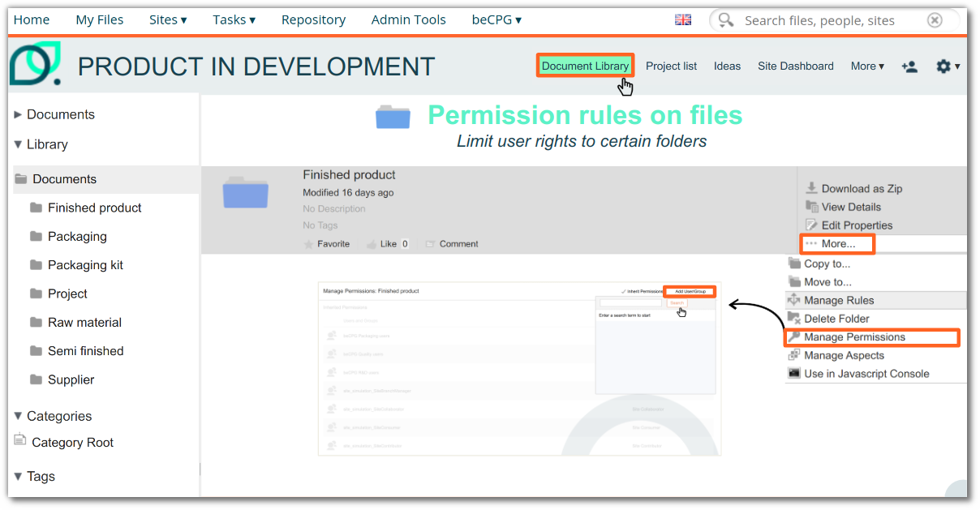Collapse the Categories section
This screenshot has width=980, height=510.
coord(53,416)
